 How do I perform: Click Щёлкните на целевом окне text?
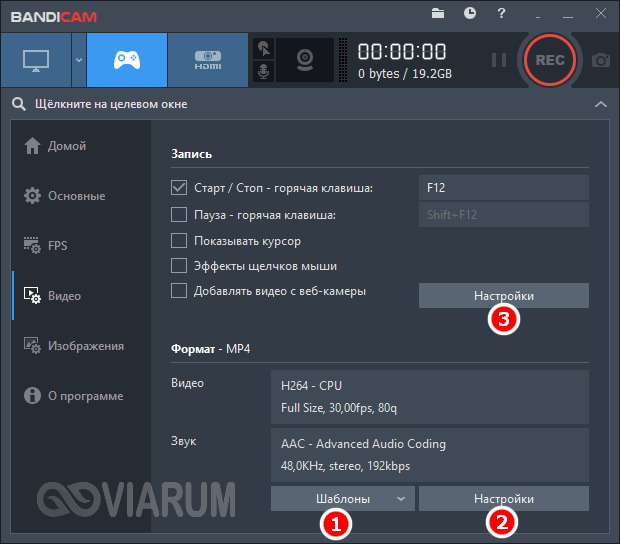point(111,104)
